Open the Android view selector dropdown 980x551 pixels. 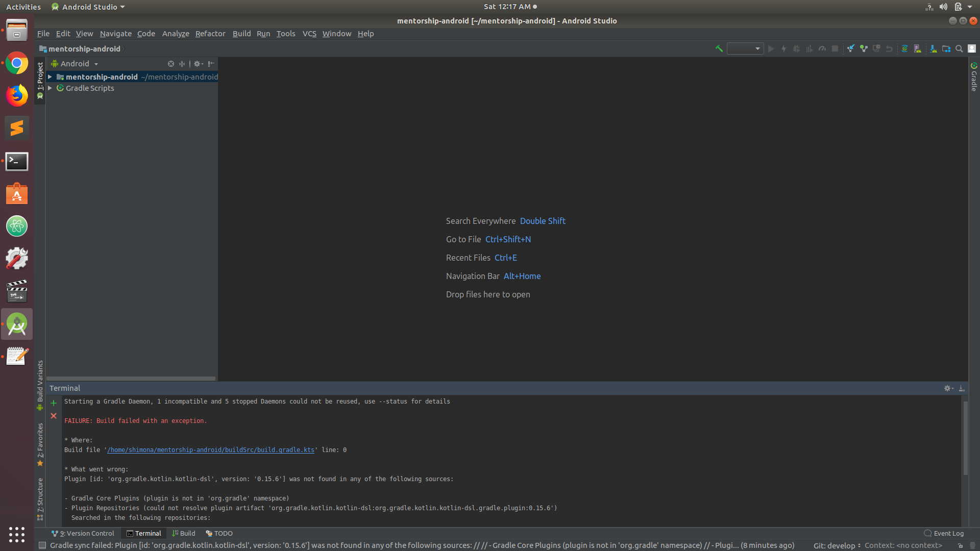[75, 64]
